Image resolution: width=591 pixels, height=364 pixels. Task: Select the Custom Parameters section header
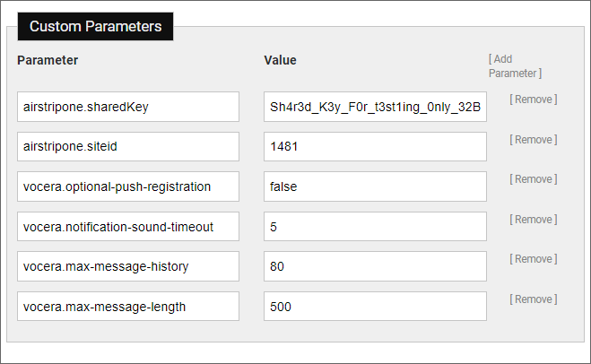click(x=95, y=26)
